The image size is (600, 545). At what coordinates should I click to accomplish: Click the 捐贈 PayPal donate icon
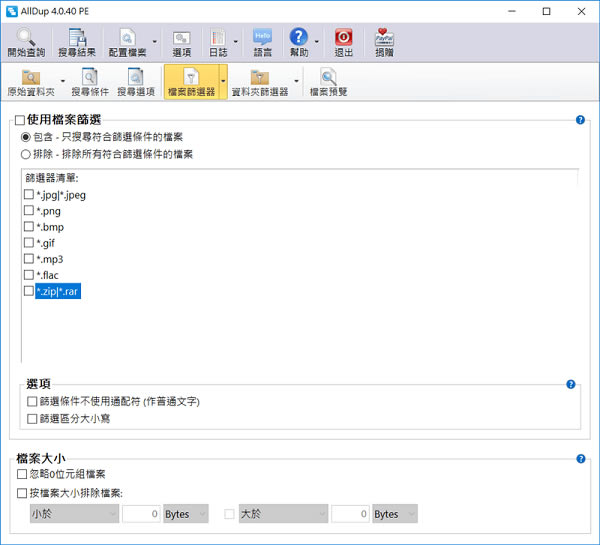(384, 37)
